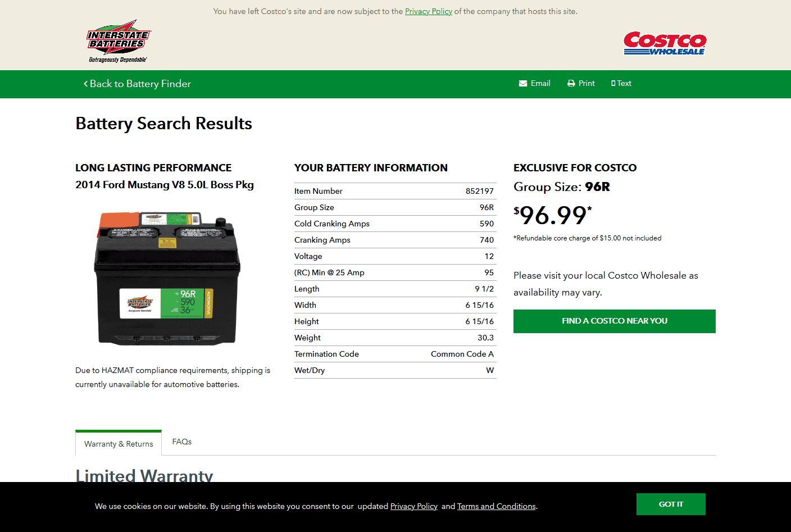Click the Group Size: 96R text

[562, 187]
